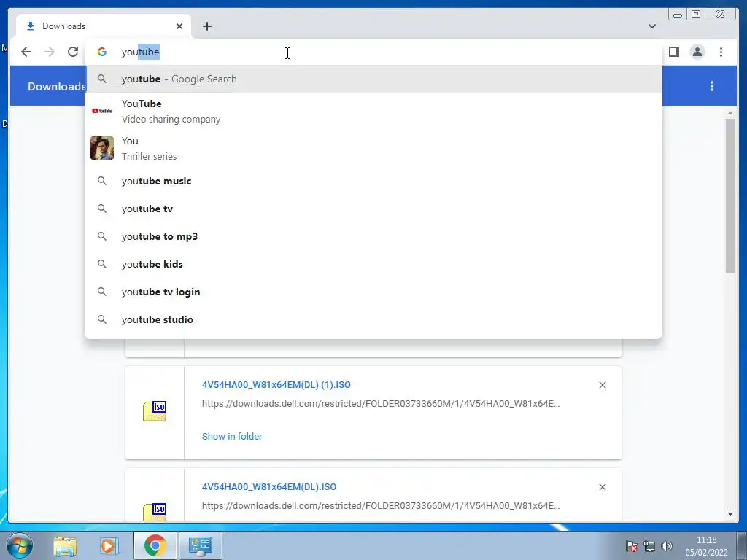747x560 pixels.
Task: Launch Windows Media Player from taskbar
Action: (x=109, y=545)
